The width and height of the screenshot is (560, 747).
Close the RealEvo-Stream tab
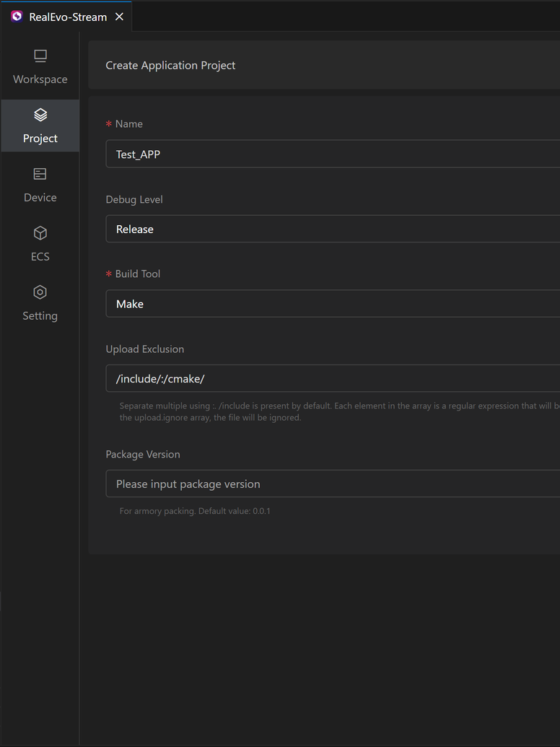(120, 17)
